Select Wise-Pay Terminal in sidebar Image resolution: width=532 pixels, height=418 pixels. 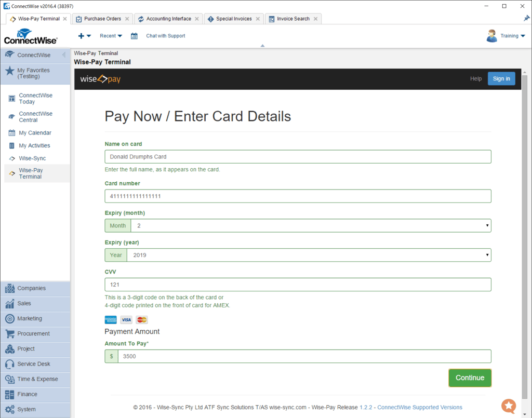click(x=37, y=173)
